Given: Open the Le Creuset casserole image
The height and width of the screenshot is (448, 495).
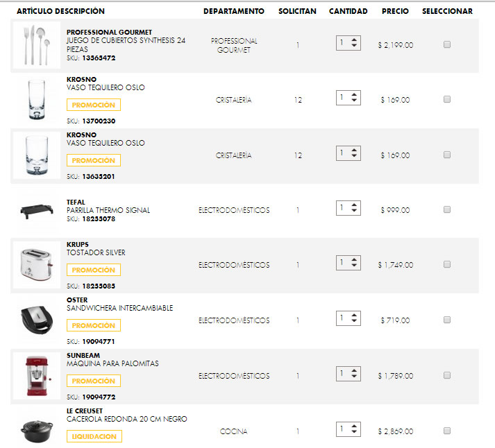Looking at the screenshot, I should 36,430.
